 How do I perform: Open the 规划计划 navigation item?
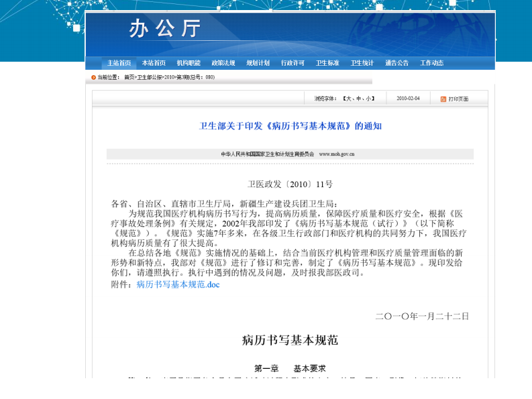click(x=258, y=63)
